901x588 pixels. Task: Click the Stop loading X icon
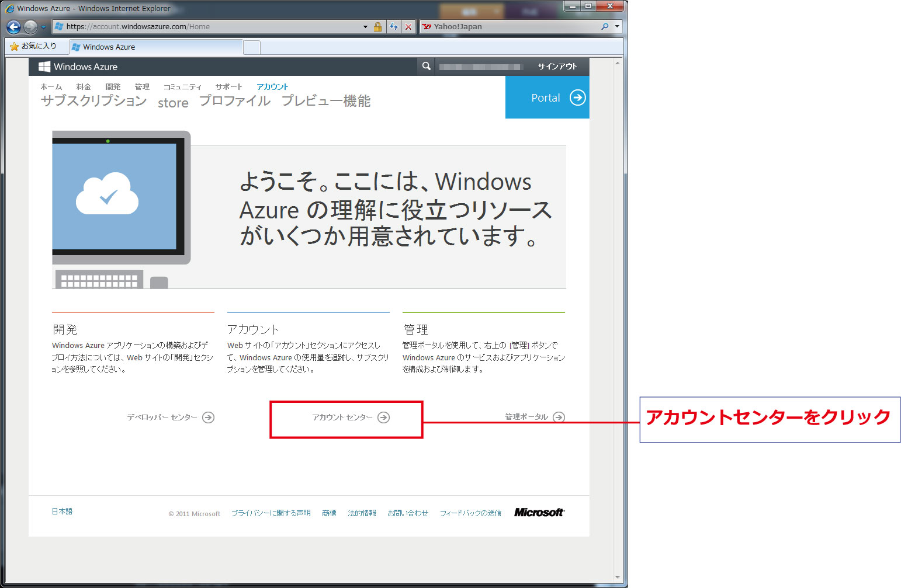[x=408, y=27]
